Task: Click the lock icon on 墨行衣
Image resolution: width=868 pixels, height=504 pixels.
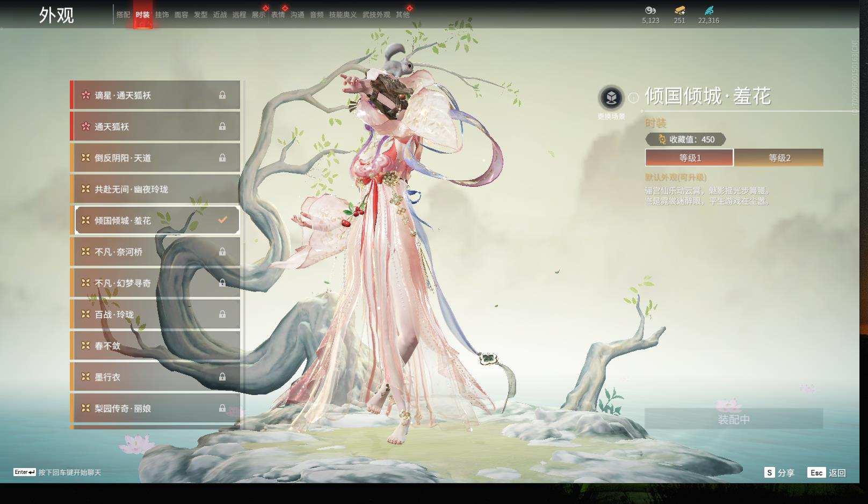Action: (x=222, y=377)
